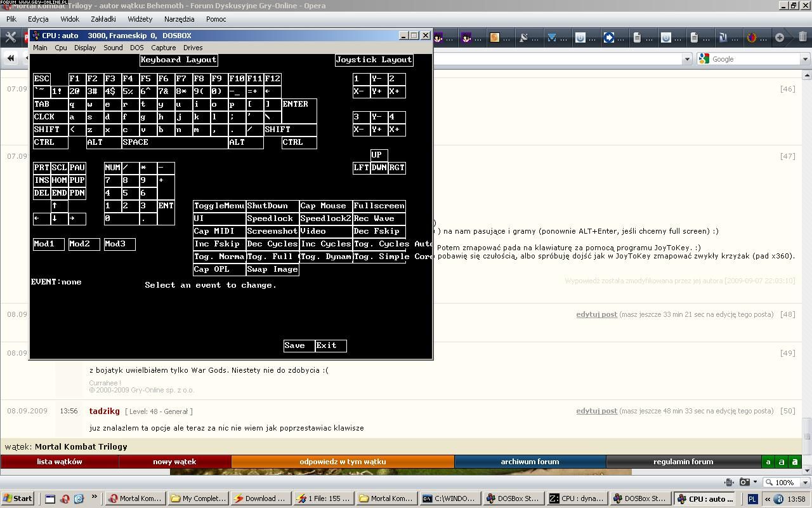Select the largest font size 'a' icon

[794, 462]
